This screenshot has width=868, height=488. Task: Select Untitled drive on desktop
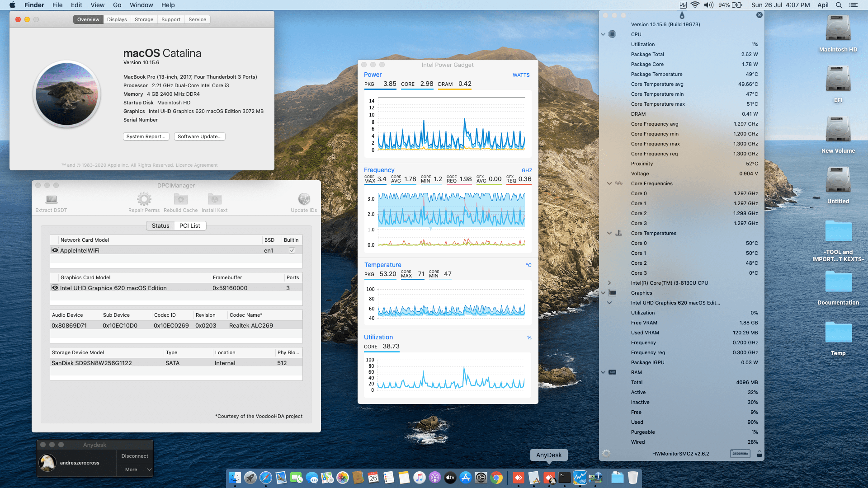838,180
